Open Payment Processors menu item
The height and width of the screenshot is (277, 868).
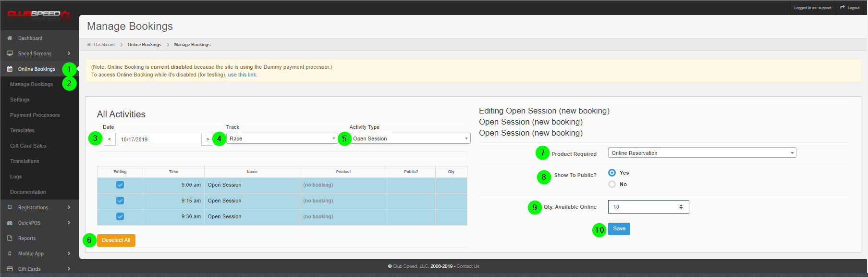click(35, 115)
